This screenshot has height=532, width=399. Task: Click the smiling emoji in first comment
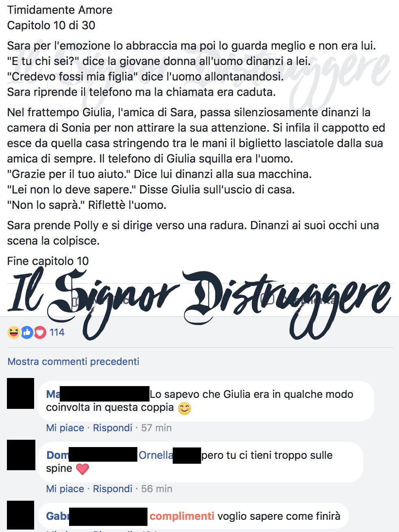tap(184, 408)
